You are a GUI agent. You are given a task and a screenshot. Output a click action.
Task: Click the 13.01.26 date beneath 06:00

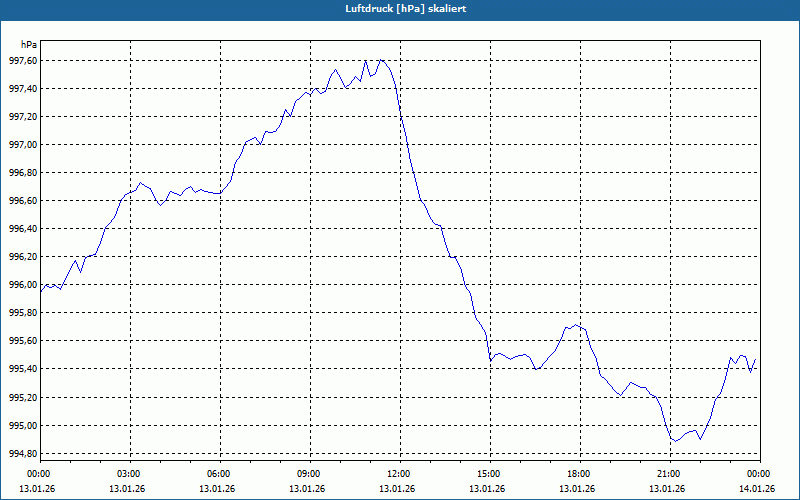[x=217, y=489]
